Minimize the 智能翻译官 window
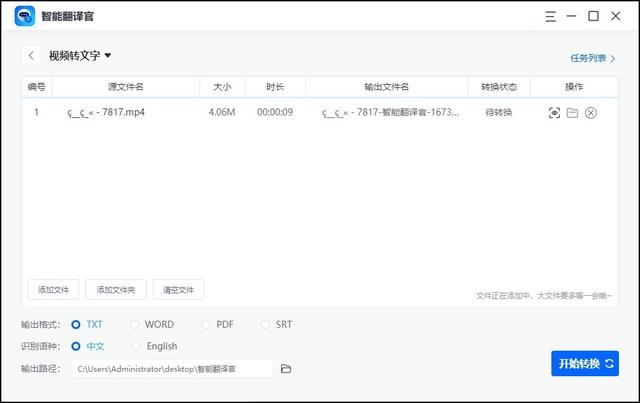The width and height of the screenshot is (640, 403). click(x=571, y=16)
